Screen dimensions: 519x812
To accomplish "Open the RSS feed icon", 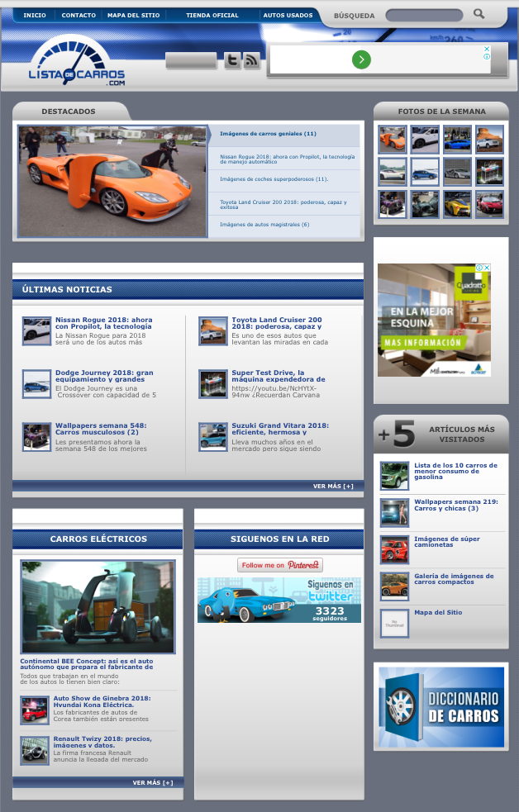I will [x=251, y=60].
